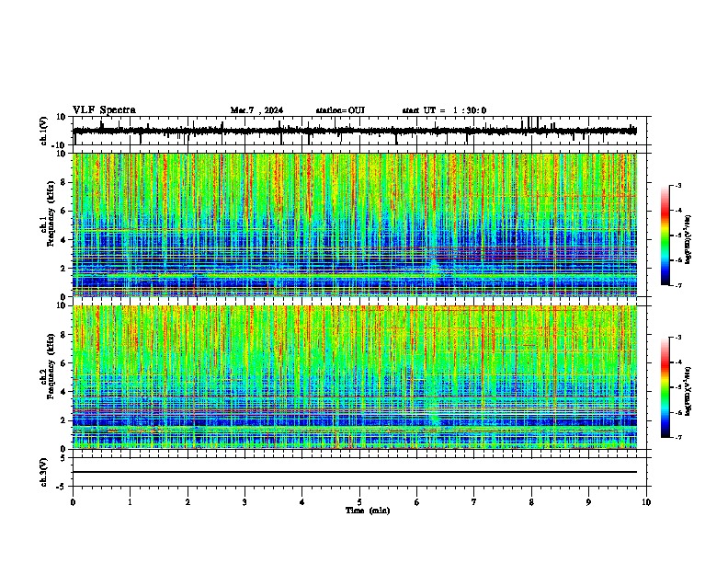Click the ch.2 "Frequency (kHz)" axis label
The image size is (728, 563).
(51, 366)
